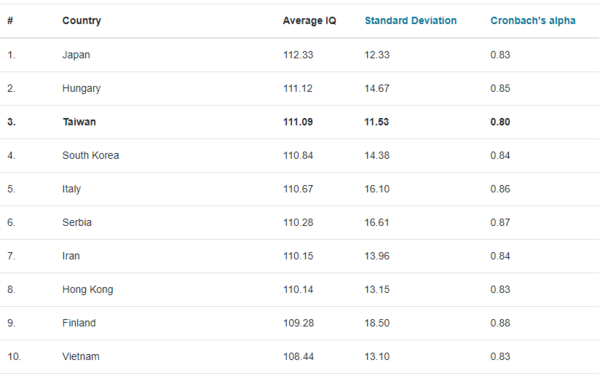Click Finland's standard deviation 18.50
The image size is (600, 376).
[x=377, y=323]
